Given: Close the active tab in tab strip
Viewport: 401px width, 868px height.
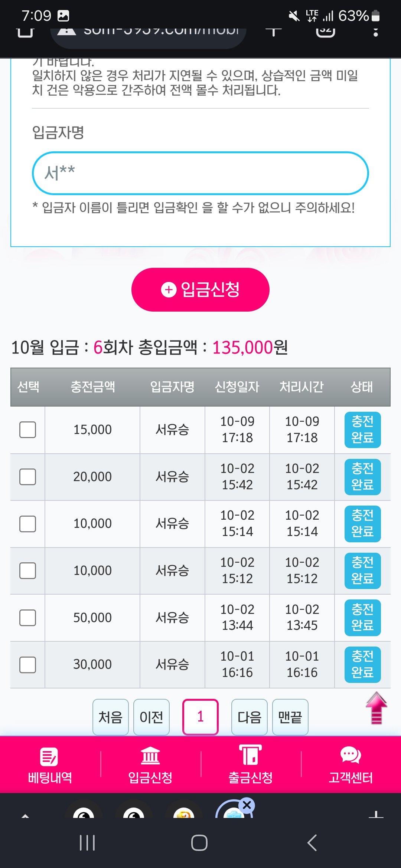Looking at the screenshot, I should click(x=247, y=805).
